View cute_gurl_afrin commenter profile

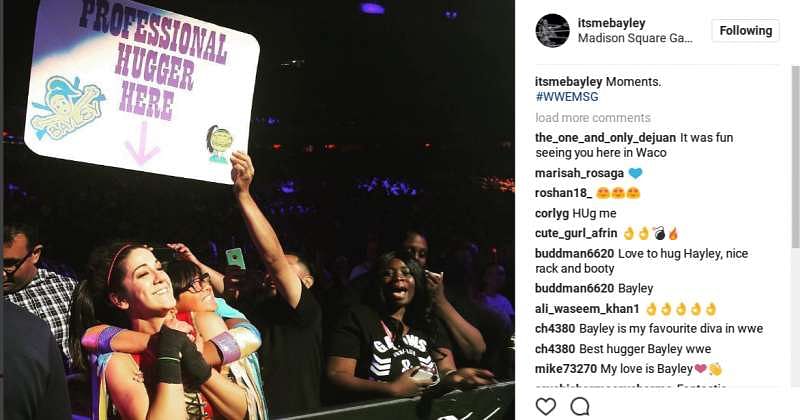pyautogui.click(x=576, y=233)
